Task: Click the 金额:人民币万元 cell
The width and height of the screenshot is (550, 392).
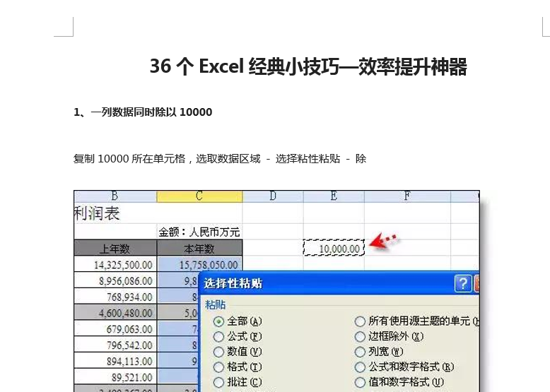Action: click(x=199, y=232)
